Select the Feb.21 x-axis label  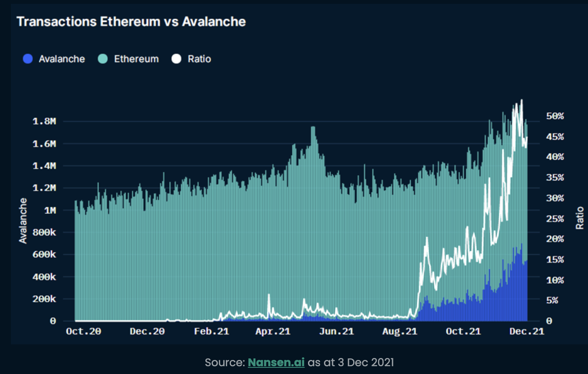211,332
